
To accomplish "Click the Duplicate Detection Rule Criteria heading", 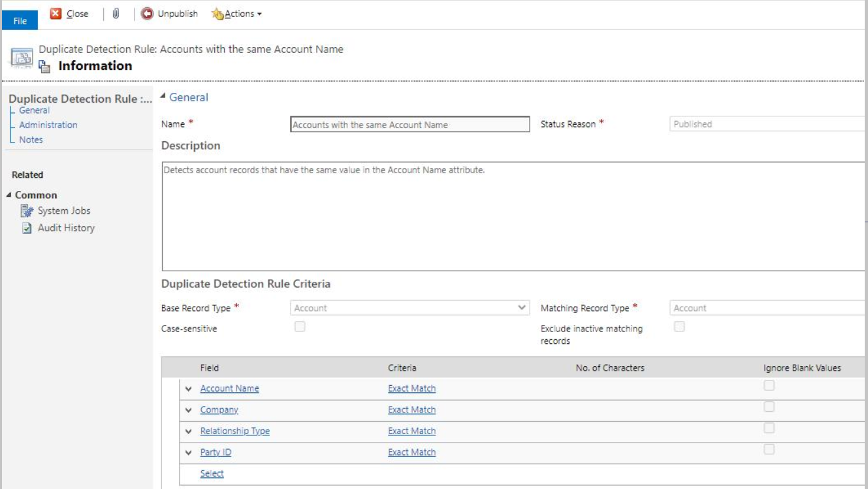I will click(x=246, y=284).
